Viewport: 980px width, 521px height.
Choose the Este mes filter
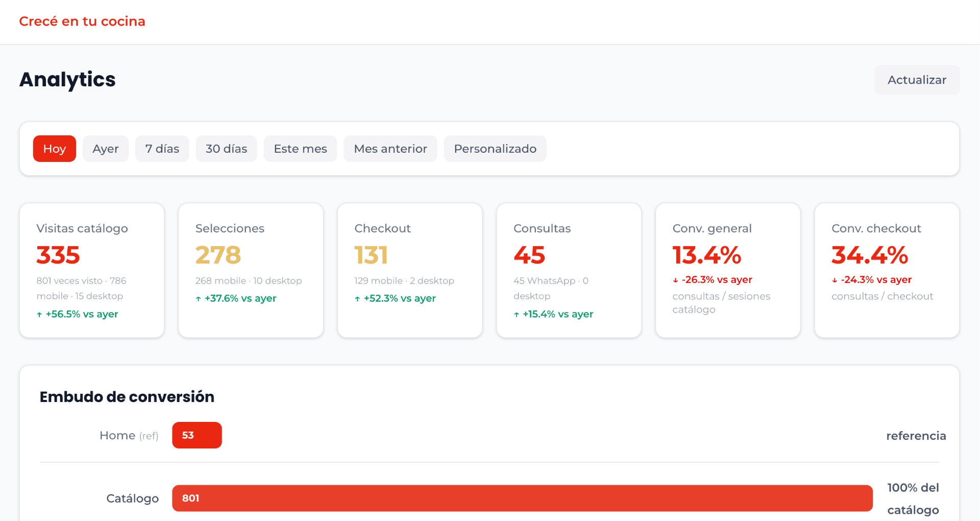(x=300, y=149)
